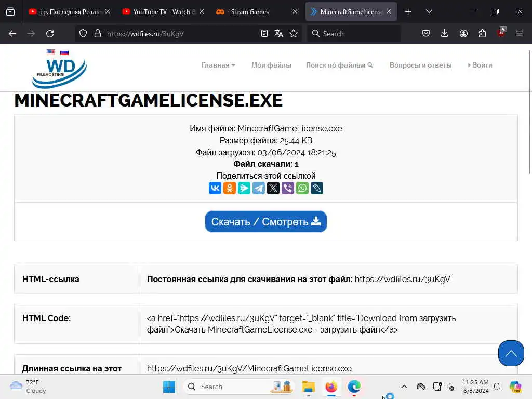Share link via Telegram icon
The height and width of the screenshot is (399, 532).
coord(259,188)
